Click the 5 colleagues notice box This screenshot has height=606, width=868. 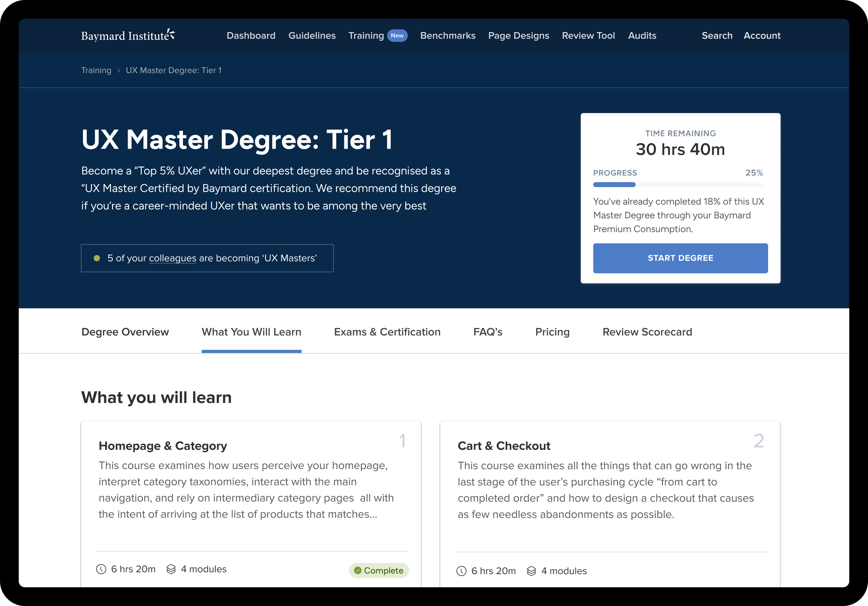[207, 258]
